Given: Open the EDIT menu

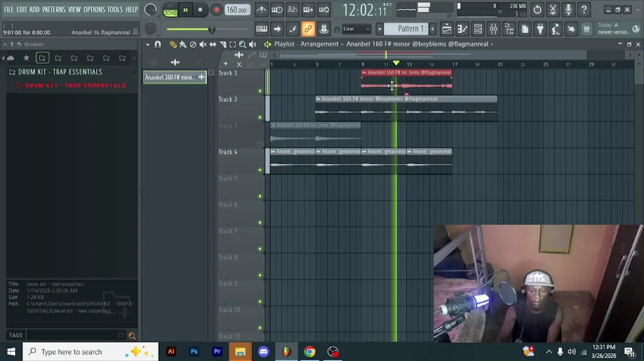Looking at the screenshot, I should 22,10.
